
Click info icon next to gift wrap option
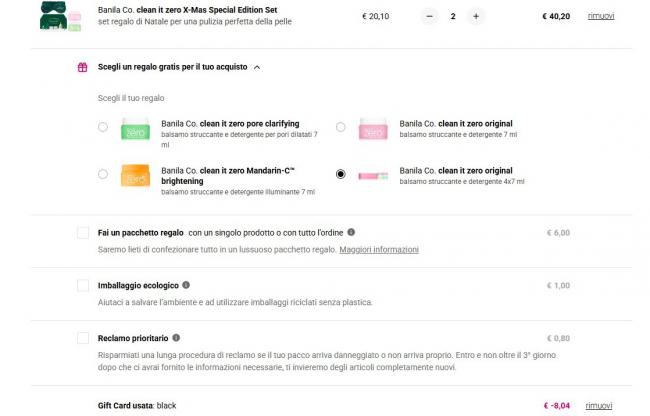point(351,232)
